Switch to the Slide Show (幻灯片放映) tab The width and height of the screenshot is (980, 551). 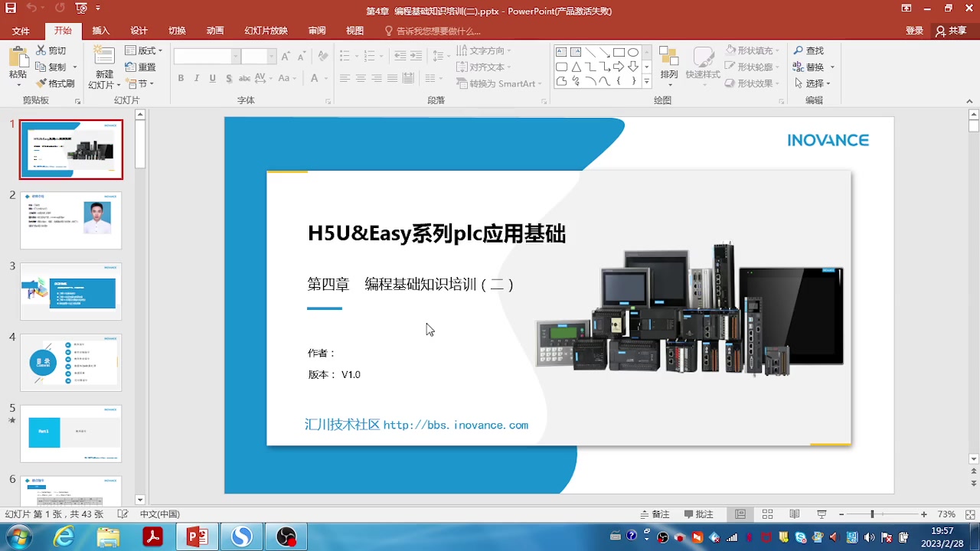(266, 31)
